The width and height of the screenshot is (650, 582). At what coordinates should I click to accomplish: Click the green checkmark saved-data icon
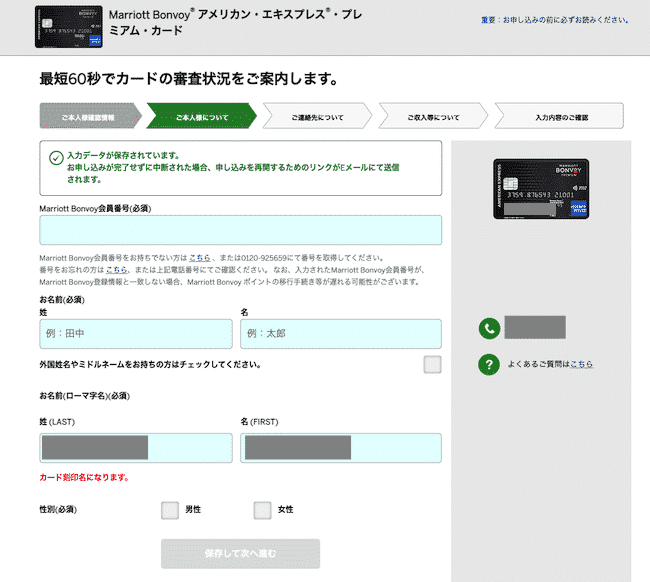pos(56,157)
